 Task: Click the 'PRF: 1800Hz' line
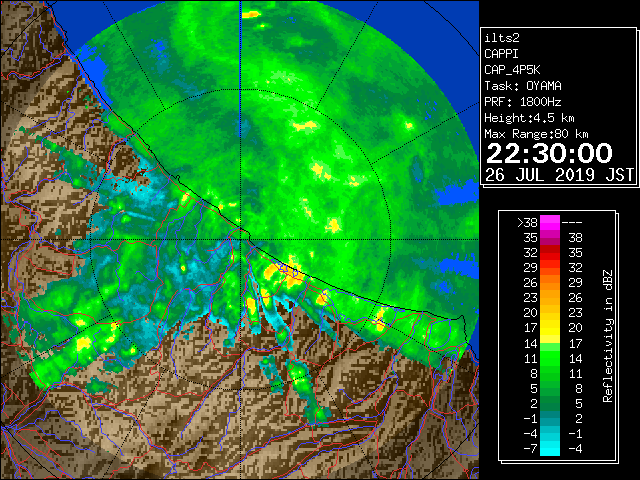coord(523,102)
